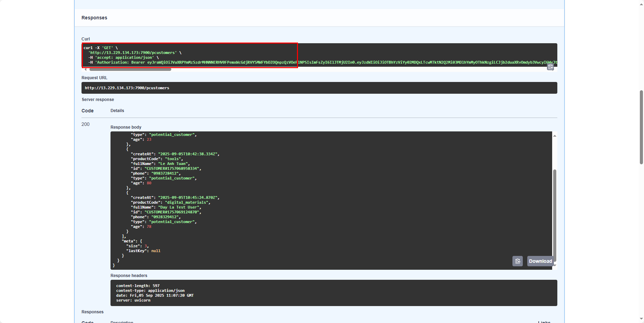The image size is (644, 323).
Task: Click the response body's scroll-down arrow
Action: point(555,265)
